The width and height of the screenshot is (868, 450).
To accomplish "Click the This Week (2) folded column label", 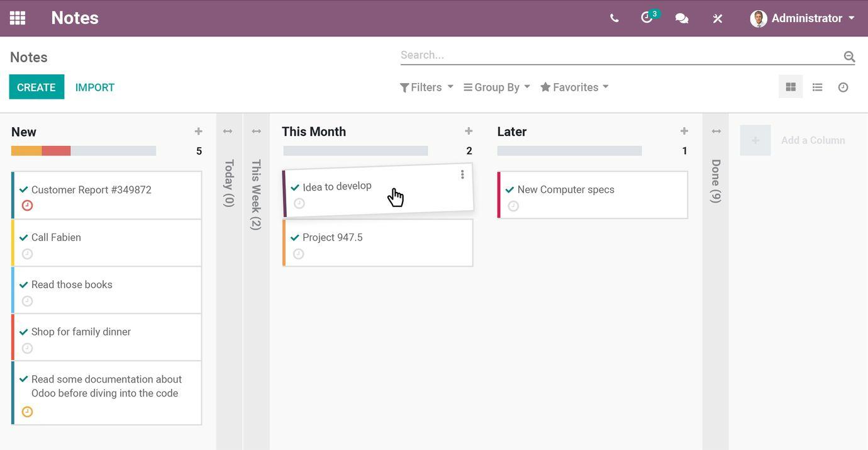I will [256, 195].
